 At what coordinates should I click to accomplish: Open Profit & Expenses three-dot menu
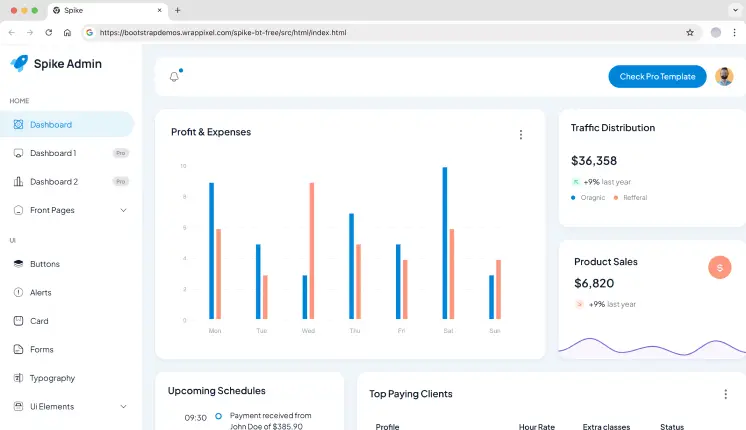(520, 135)
